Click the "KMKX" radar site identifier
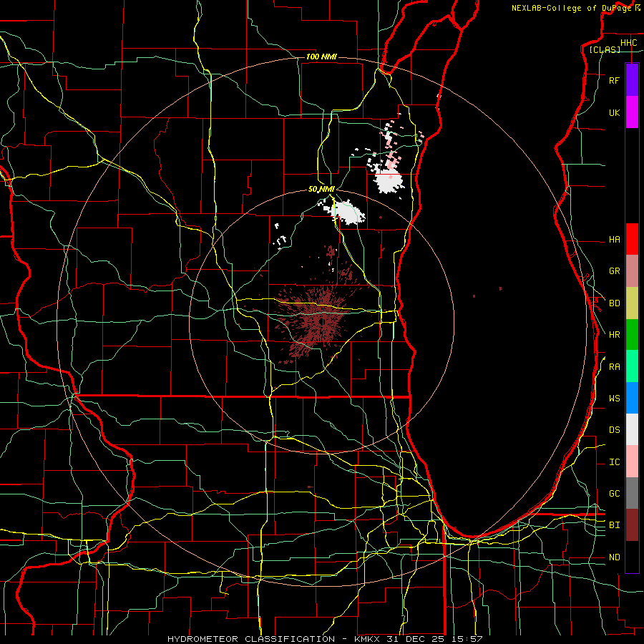The width and height of the screenshot is (644, 644). click(x=366, y=639)
